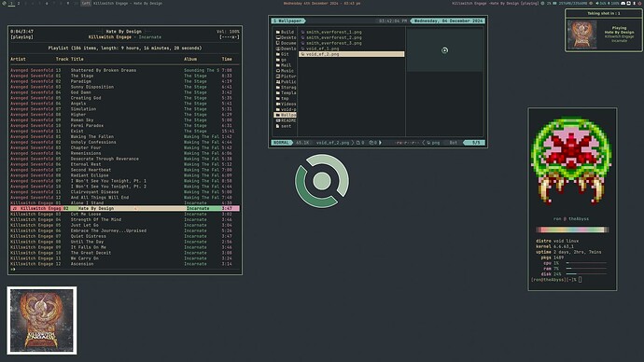Select the Storage folder entry
Viewport: 644px width, 362px height.
pos(285,88)
